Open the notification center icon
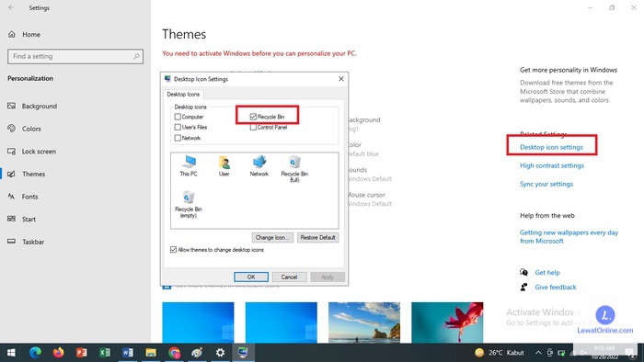The width and height of the screenshot is (644, 362). 629,353
